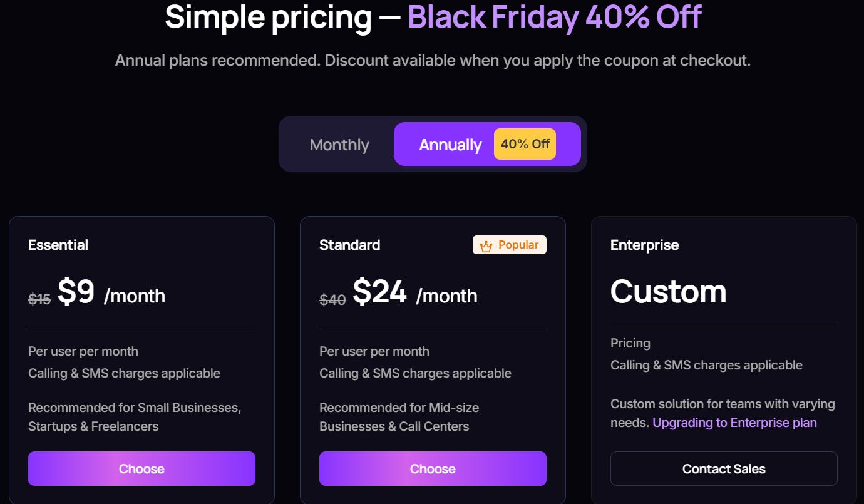Click the crossed-out $40 original price
864x504 pixels.
coord(332,299)
